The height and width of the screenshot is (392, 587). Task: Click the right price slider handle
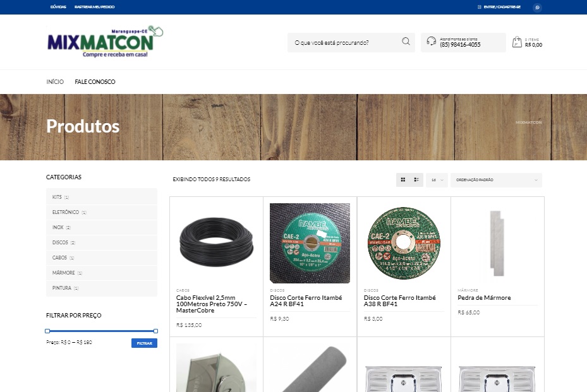(155, 331)
